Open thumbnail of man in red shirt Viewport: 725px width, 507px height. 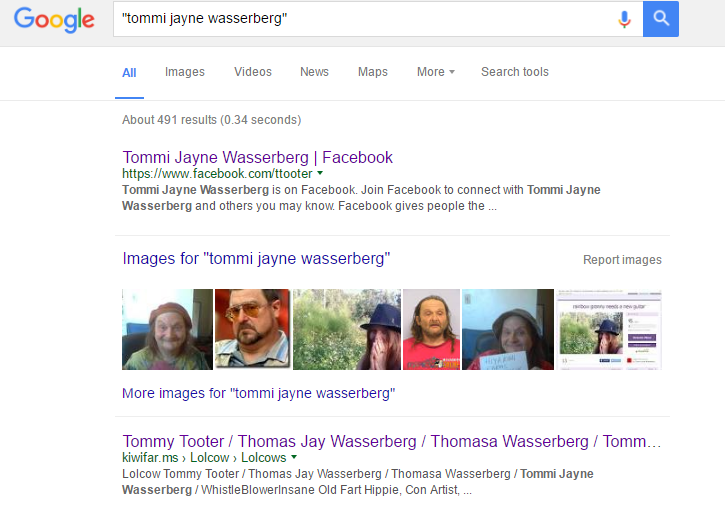(x=431, y=330)
